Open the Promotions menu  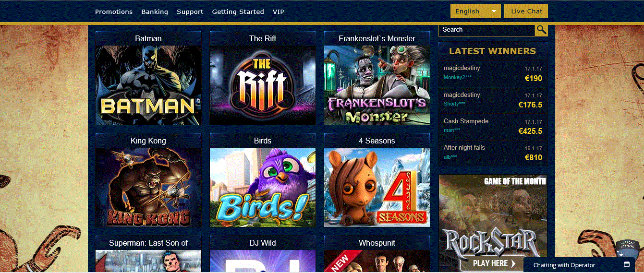pos(114,12)
